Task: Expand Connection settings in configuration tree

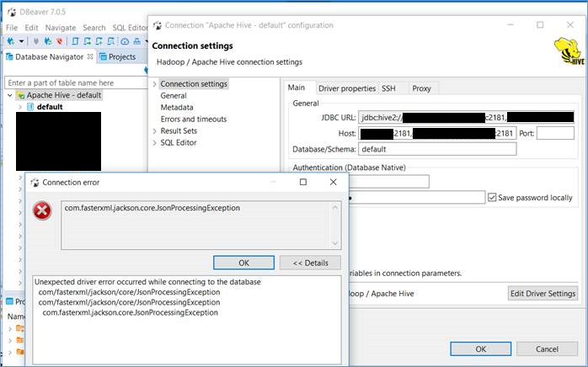Action: pos(154,84)
